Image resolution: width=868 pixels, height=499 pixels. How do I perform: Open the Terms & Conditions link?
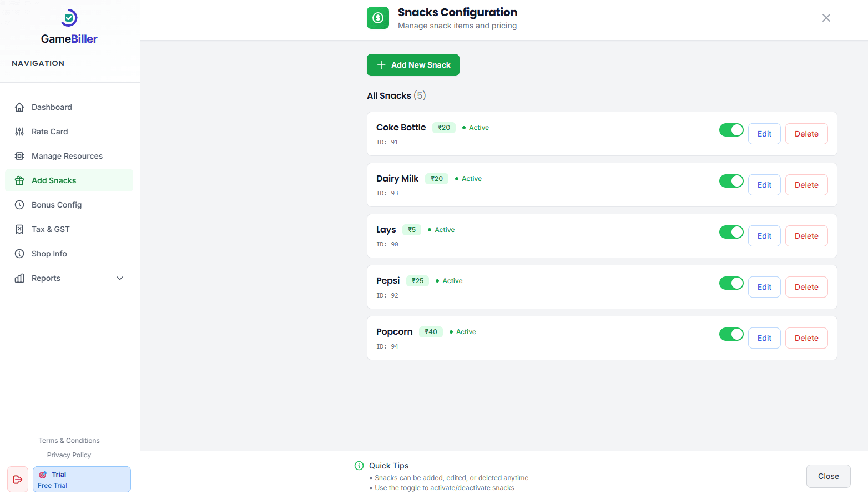point(69,440)
